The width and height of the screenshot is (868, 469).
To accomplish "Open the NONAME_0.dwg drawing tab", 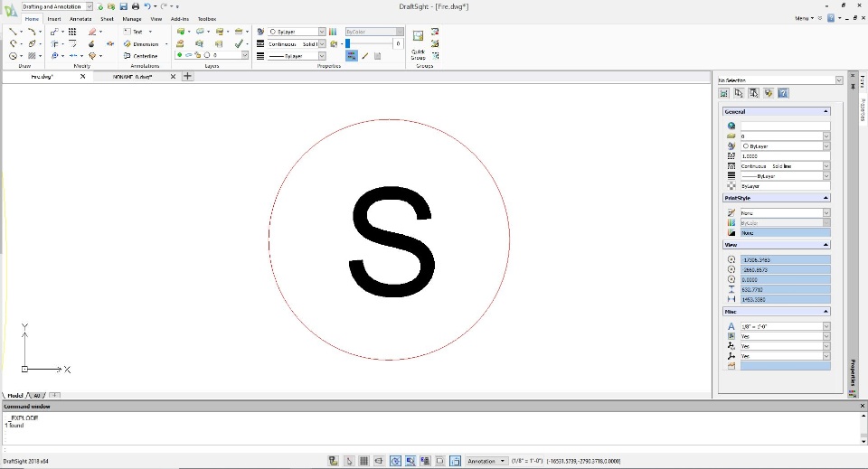I will tap(133, 77).
